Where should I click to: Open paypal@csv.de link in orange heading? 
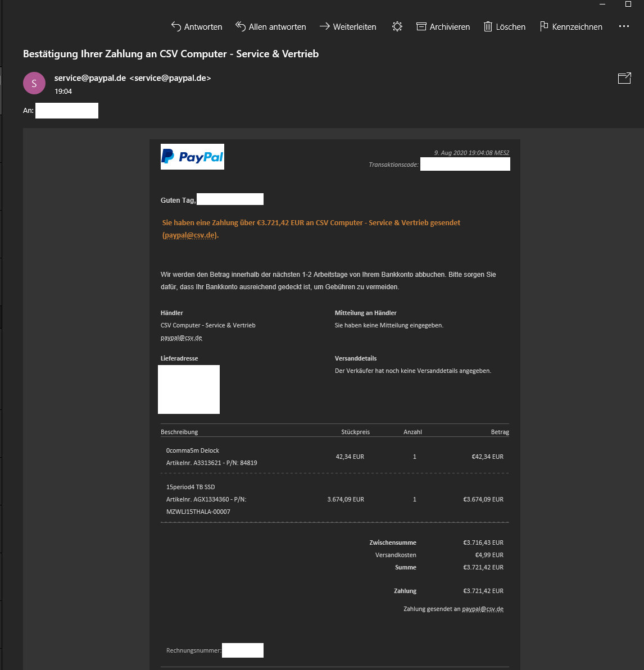190,235
